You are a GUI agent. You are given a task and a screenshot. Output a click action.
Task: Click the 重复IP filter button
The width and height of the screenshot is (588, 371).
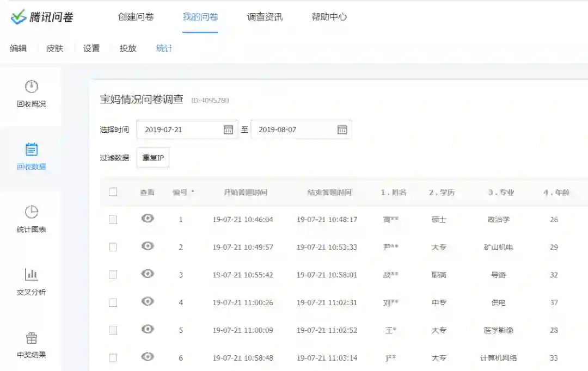coord(153,158)
